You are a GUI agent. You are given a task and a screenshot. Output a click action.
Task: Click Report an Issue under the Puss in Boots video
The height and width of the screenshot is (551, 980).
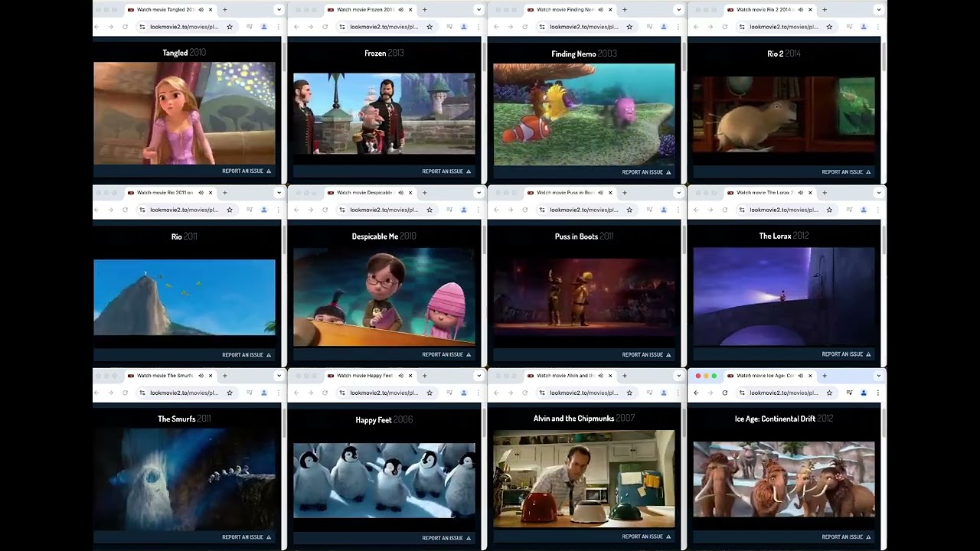(646, 354)
